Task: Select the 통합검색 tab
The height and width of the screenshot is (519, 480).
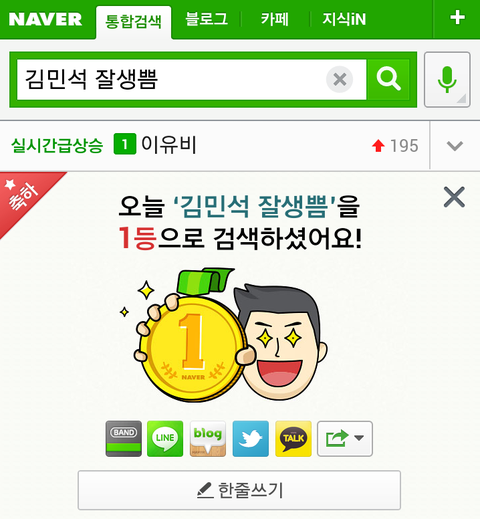Action: pos(133,22)
